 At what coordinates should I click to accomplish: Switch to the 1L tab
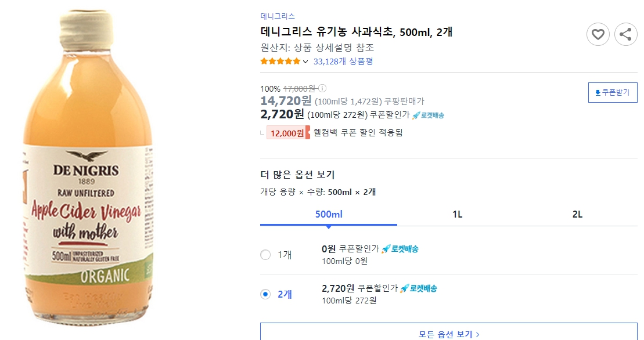(x=458, y=214)
